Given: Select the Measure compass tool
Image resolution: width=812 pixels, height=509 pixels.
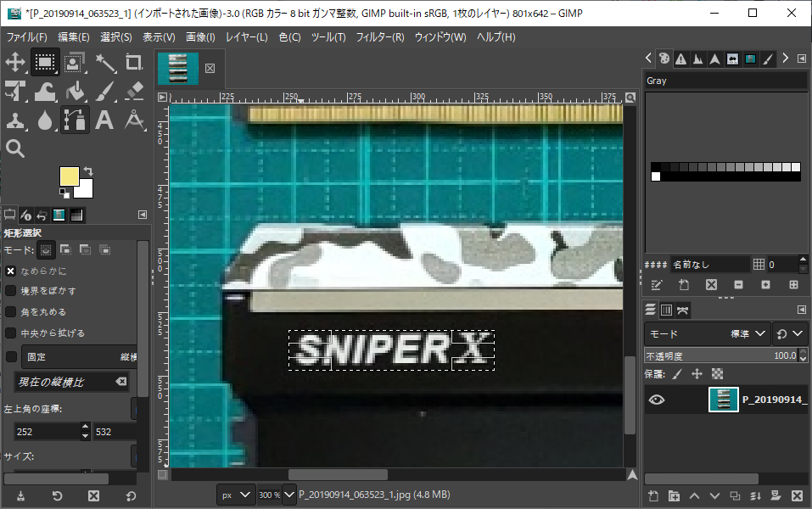Looking at the screenshot, I should coord(134,120).
